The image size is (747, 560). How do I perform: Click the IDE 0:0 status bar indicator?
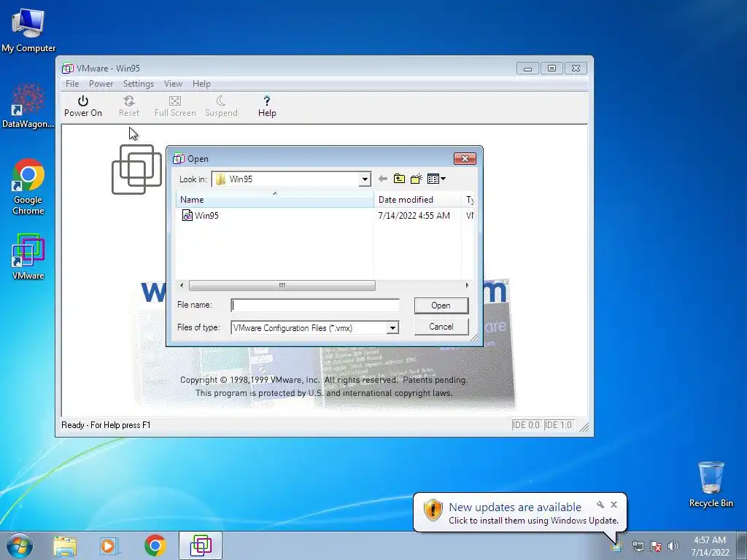click(526, 425)
